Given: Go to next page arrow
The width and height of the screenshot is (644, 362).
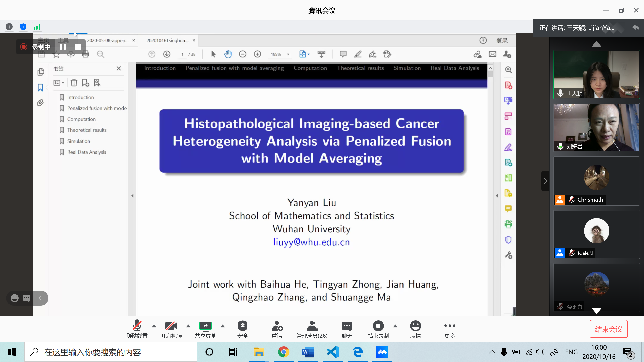Looking at the screenshot, I should (x=167, y=54).
